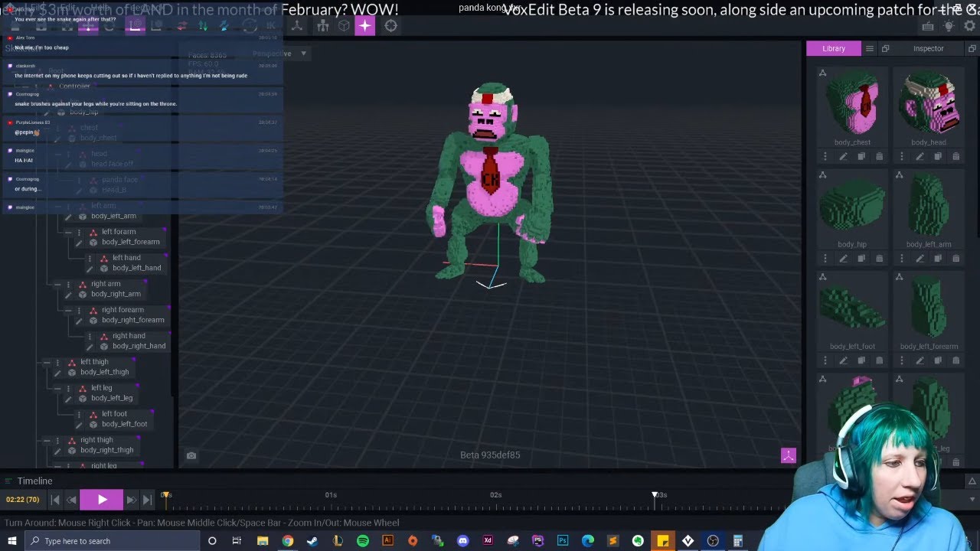
Task: Edit body_left_thigh with its pencil icon
Action: click(x=57, y=373)
